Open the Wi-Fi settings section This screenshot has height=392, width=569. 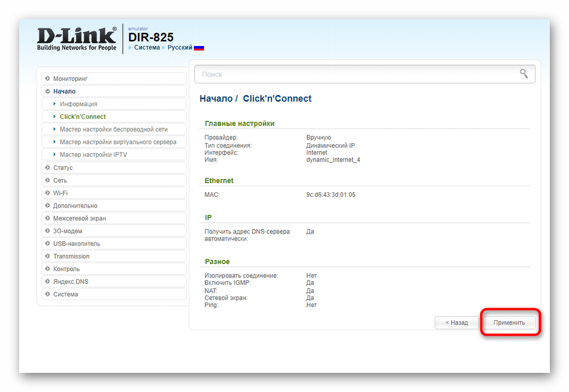pyautogui.click(x=60, y=193)
